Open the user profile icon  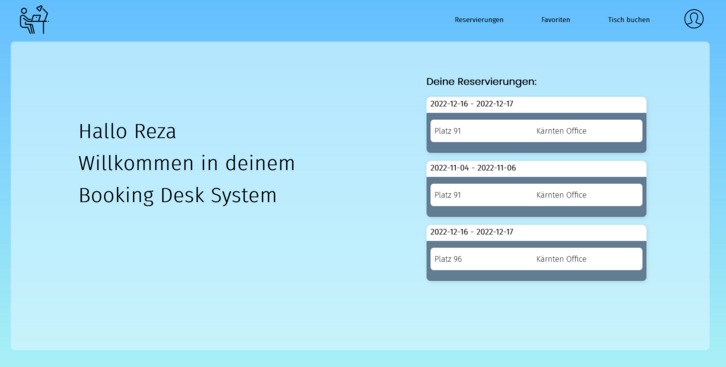pos(694,19)
